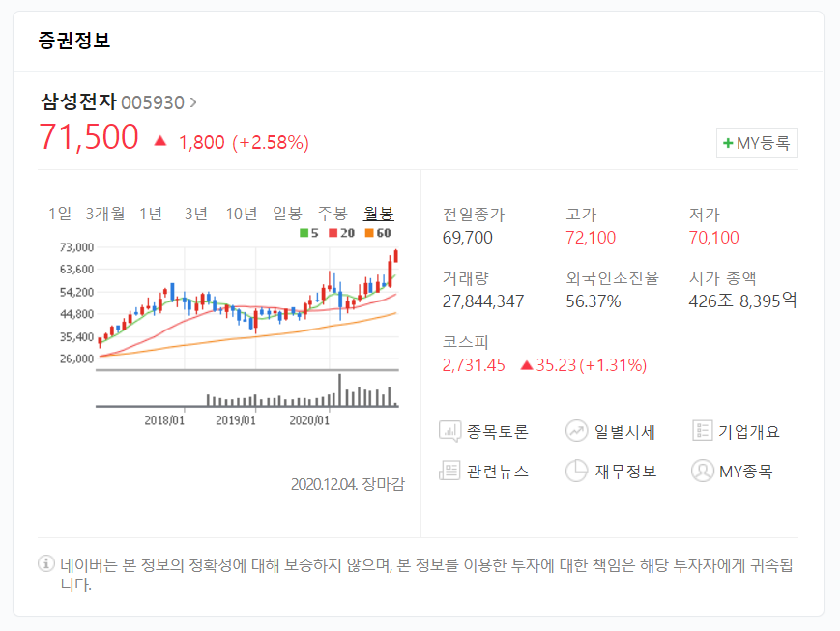Switch chart to 1일 view

coord(60,214)
